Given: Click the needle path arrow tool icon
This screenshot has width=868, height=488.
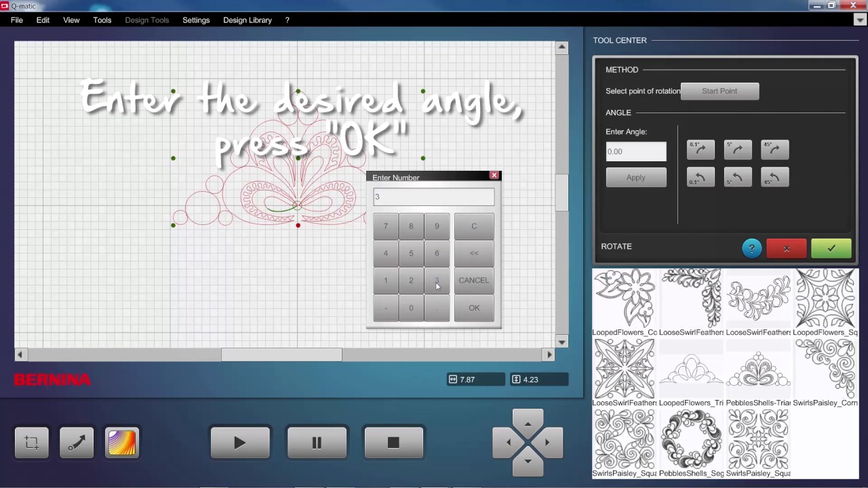Looking at the screenshot, I should tap(77, 443).
